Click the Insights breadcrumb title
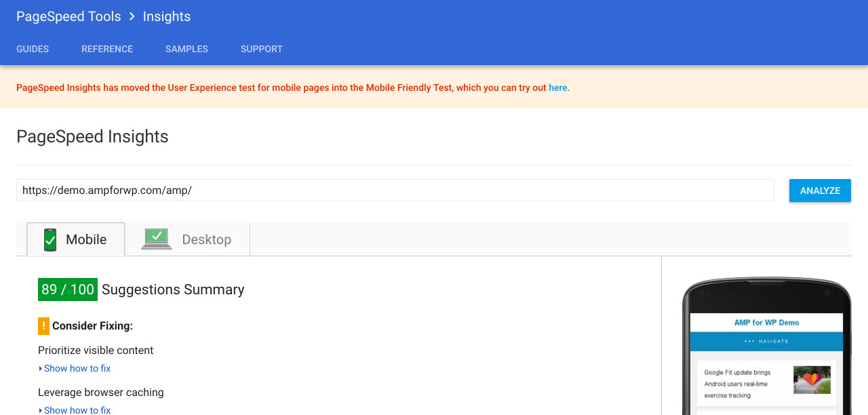Screen dimensions: 868x415 (167, 17)
